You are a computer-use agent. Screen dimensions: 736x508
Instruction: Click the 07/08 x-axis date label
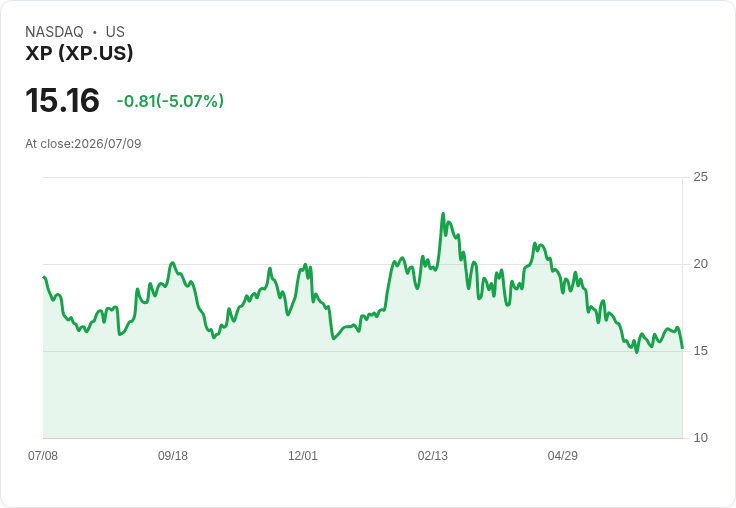click(43, 455)
